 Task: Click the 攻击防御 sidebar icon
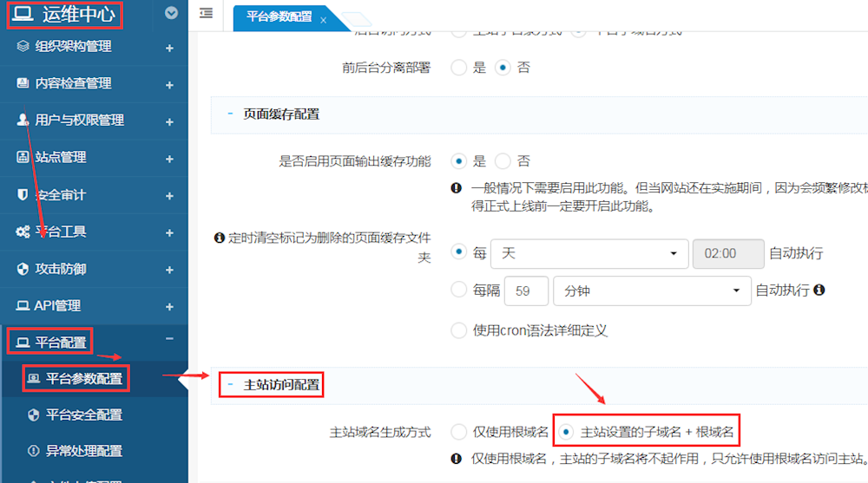(23, 269)
